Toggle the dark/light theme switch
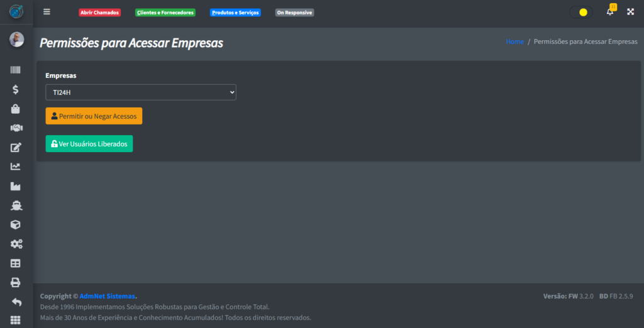 [580, 12]
